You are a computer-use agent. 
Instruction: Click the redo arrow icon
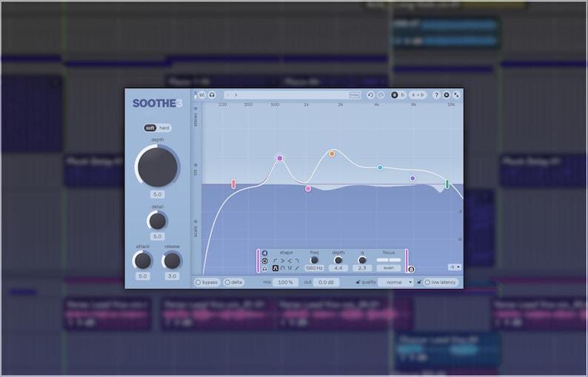[x=381, y=96]
